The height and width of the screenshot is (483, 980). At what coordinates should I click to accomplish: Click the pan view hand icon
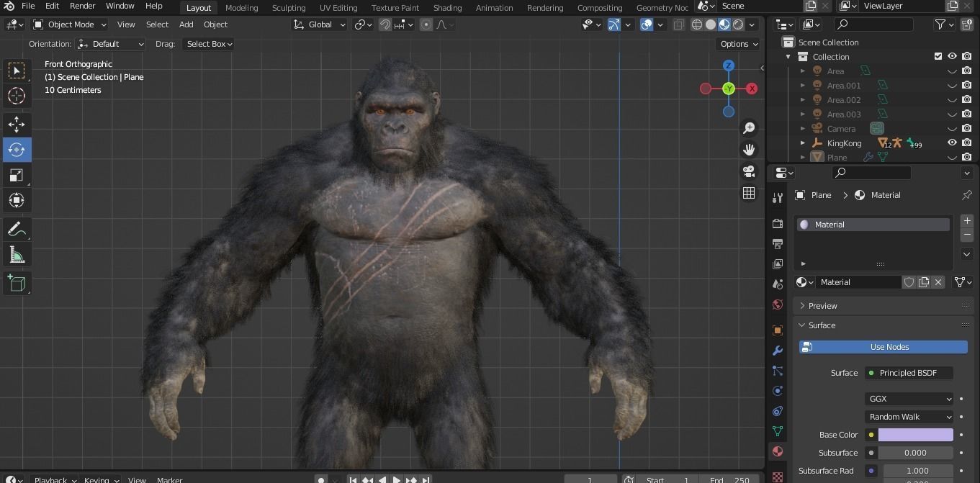[x=749, y=150]
